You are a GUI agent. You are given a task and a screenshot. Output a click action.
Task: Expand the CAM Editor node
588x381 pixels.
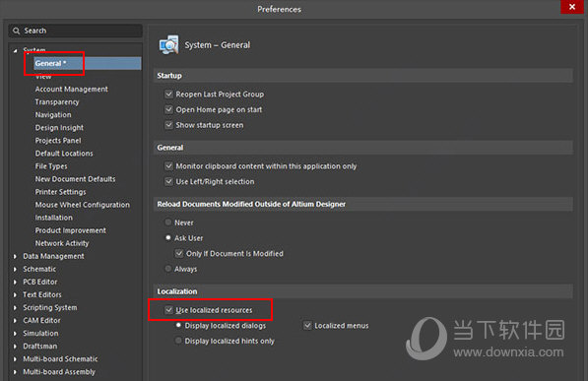click(x=15, y=321)
